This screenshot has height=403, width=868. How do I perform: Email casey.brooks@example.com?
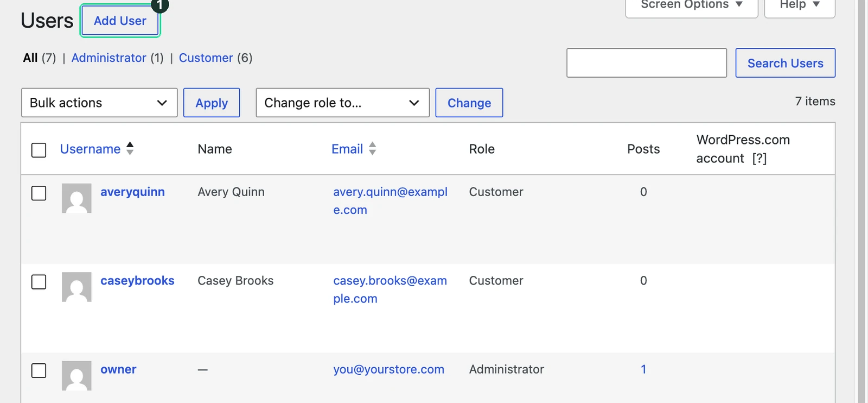coord(390,289)
